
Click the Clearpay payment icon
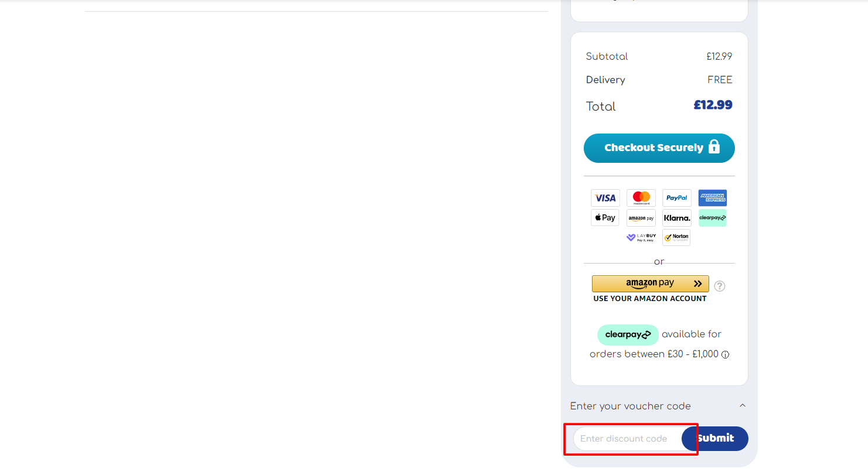click(712, 217)
